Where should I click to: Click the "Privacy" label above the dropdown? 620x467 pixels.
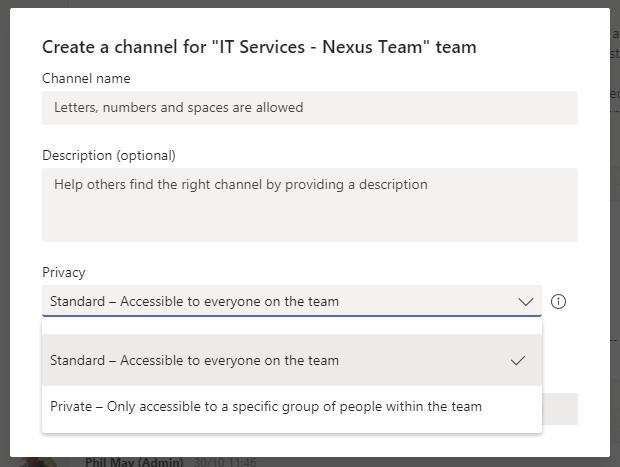(x=64, y=272)
